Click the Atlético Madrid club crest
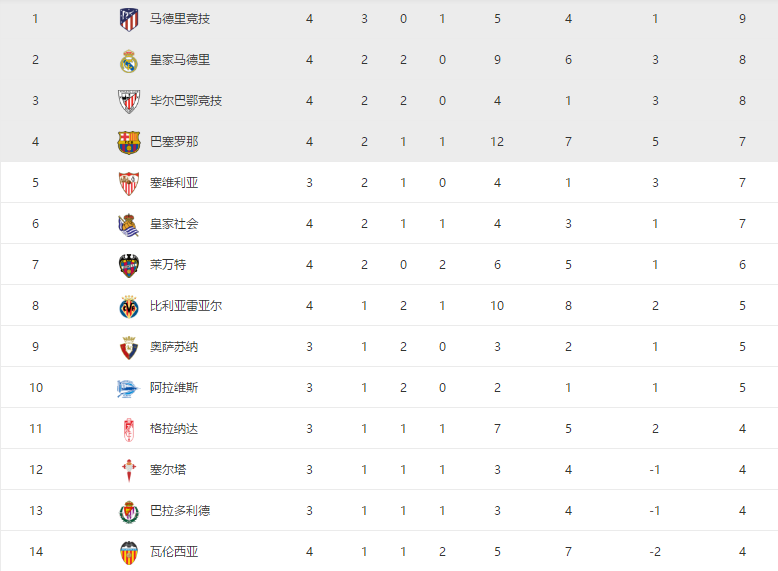 (x=129, y=19)
